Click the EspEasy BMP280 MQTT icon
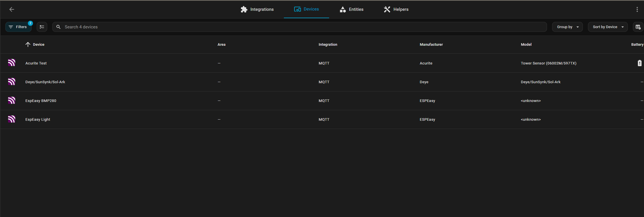Screen dimensions: 644x217 pyautogui.click(x=11, y=101)
